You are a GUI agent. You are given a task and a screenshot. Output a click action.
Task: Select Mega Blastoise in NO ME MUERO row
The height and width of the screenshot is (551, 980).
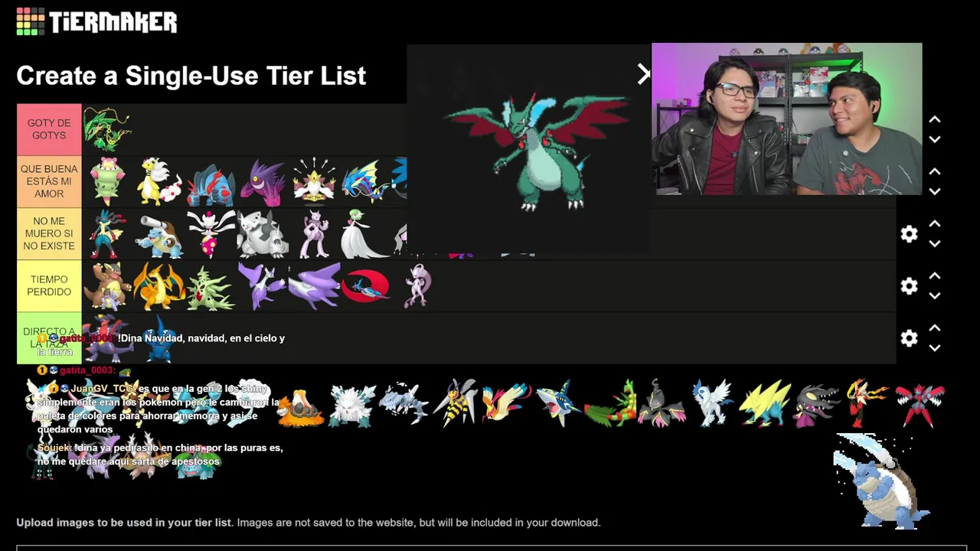(159, 234)
